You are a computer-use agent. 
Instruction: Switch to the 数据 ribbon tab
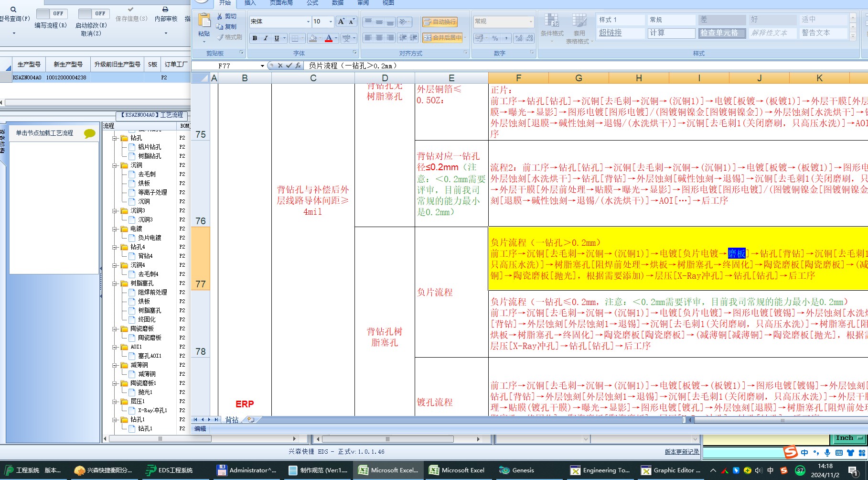[338, 3]
